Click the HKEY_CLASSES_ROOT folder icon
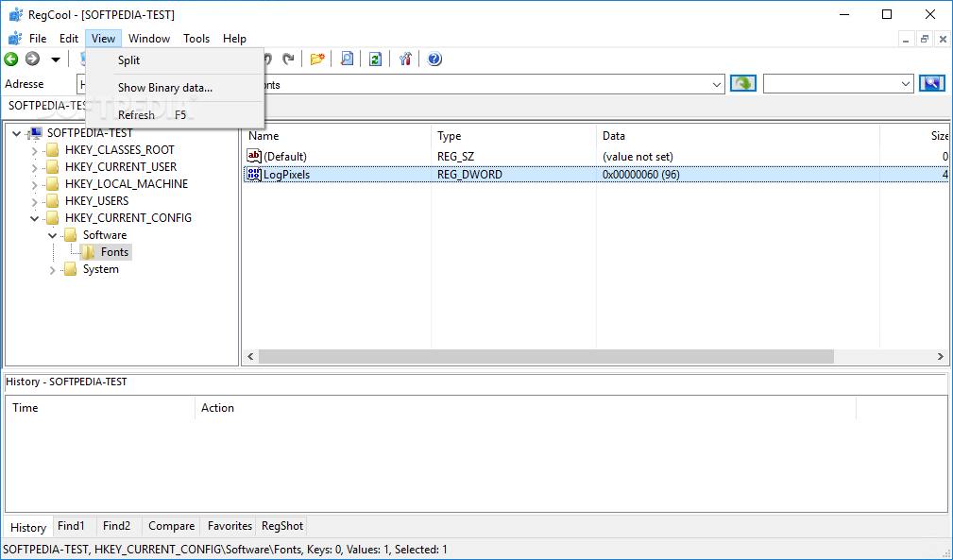This screenshot has height=560, width=953. coord(53,149)
